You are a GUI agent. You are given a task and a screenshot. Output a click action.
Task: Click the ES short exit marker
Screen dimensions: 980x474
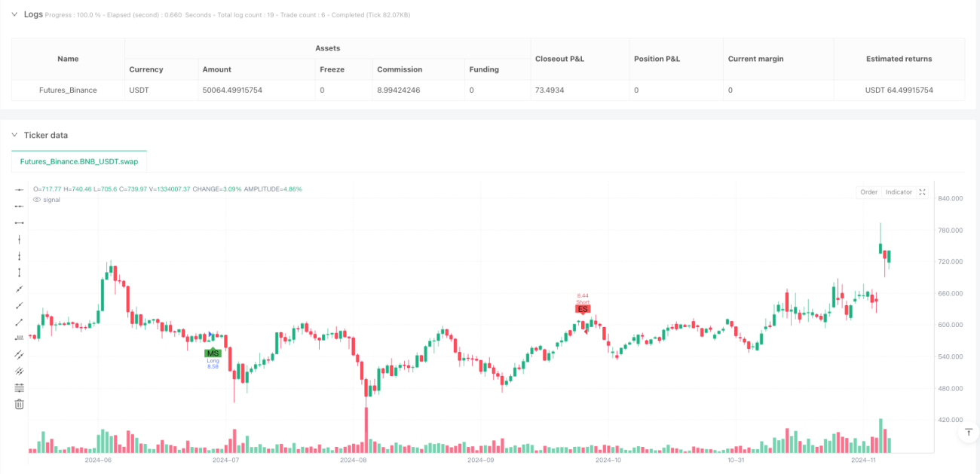(582, 309)
